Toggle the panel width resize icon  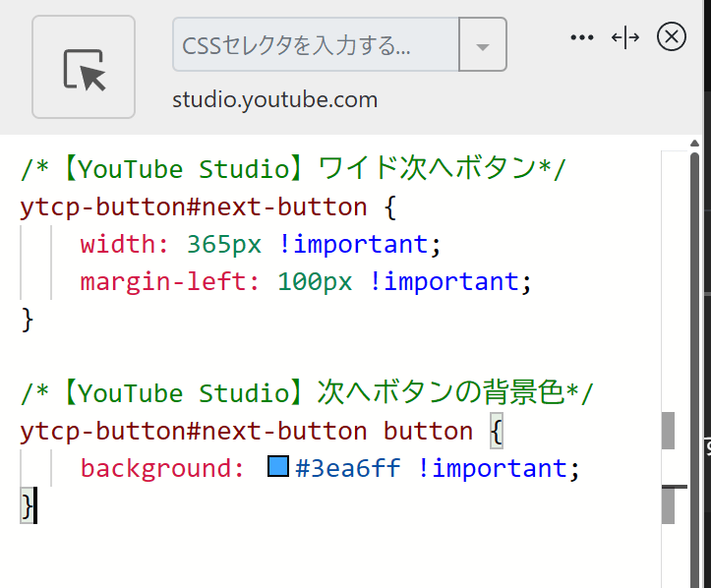tap(625, 37)
